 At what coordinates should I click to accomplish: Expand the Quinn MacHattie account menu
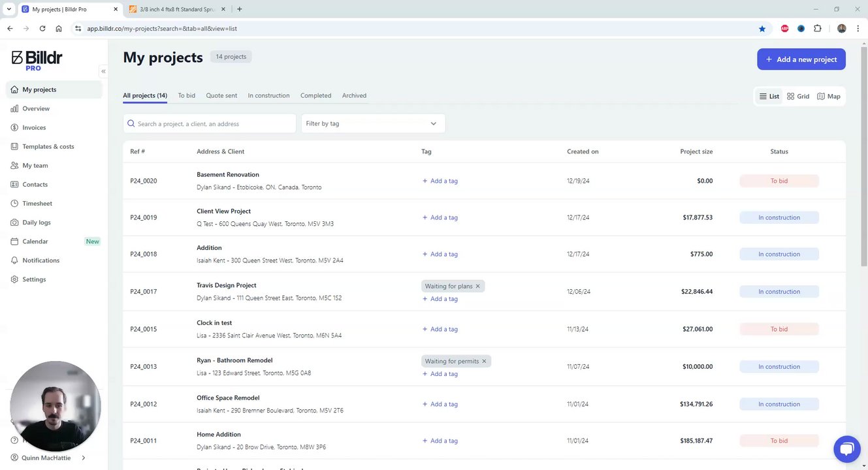(x=50, y=458)
